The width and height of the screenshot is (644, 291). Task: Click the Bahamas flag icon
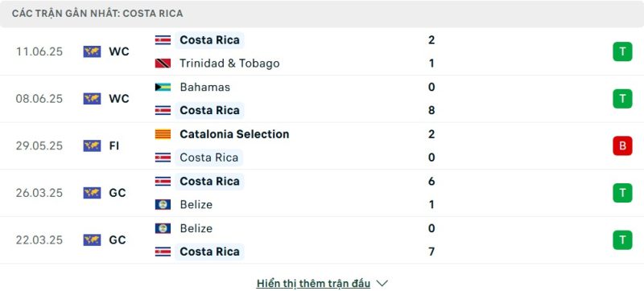pyautogui.click(x=163, y=87)
